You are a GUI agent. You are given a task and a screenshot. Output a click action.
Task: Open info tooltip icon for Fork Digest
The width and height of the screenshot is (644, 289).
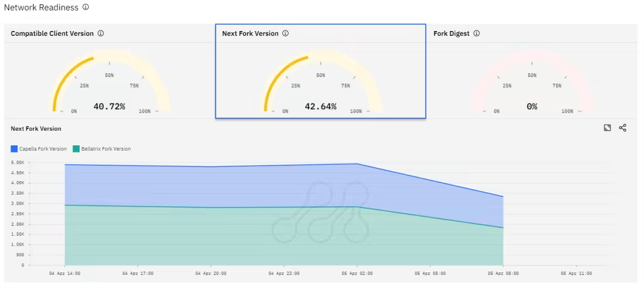click(x=477, y=33)
